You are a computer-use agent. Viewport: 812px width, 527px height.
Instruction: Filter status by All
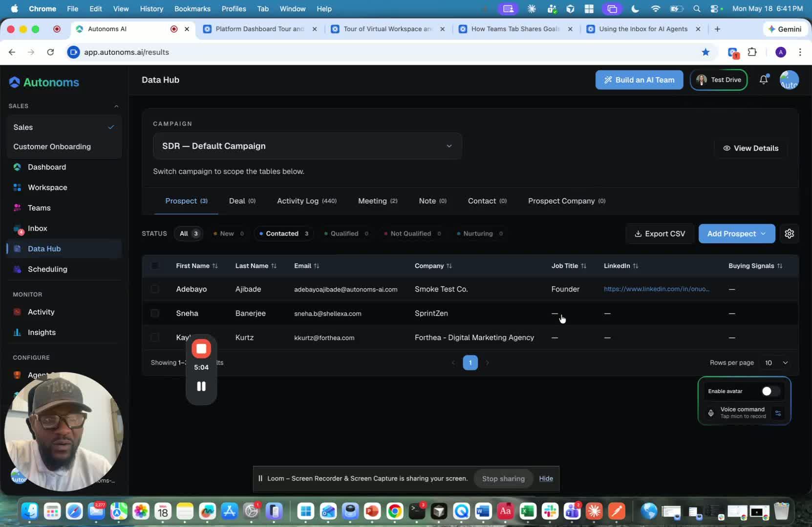coord(189,234)
